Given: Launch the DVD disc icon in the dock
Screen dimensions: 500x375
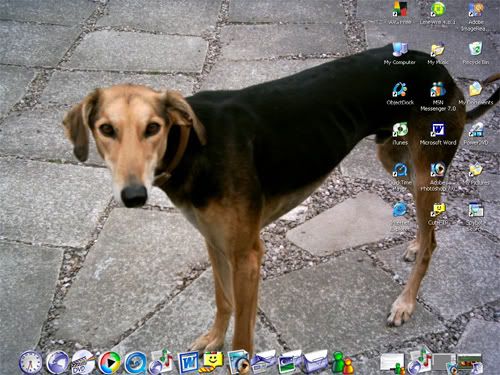Looking at the screenshot, I should click(x=83, y=362).
